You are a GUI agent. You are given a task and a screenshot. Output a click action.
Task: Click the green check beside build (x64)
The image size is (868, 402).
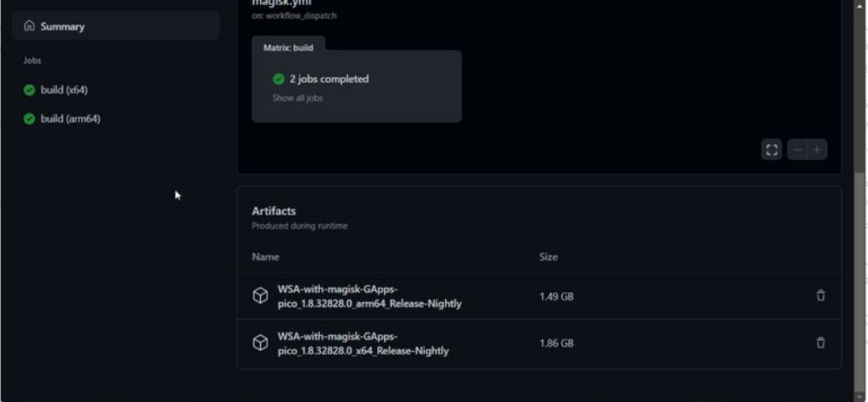coord(29,90)
